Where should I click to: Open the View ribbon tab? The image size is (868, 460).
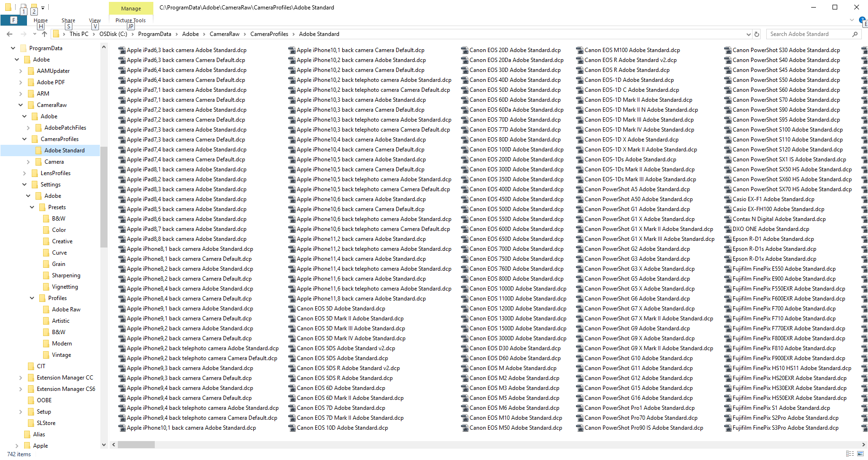point(95,20)
